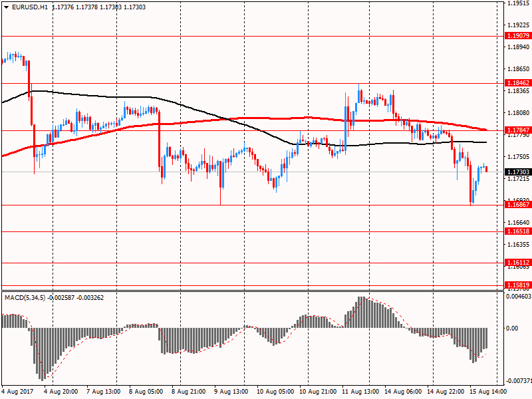This screenshot has width=532, height=399.
Task: Select the 1.15819 price level label
Action: [518, 285]
